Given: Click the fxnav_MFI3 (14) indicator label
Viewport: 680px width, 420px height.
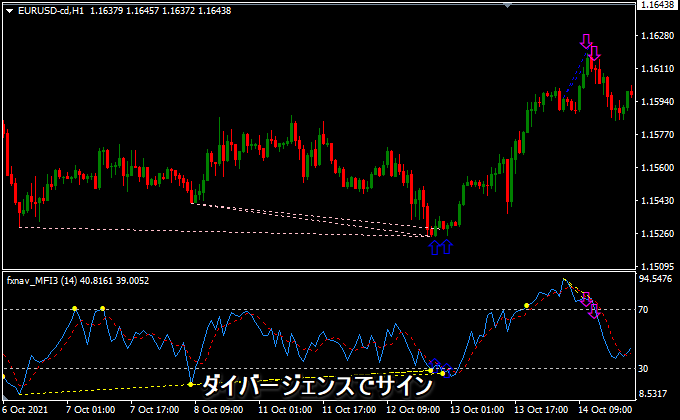Looking at the screenshot, I should point(42,281).
